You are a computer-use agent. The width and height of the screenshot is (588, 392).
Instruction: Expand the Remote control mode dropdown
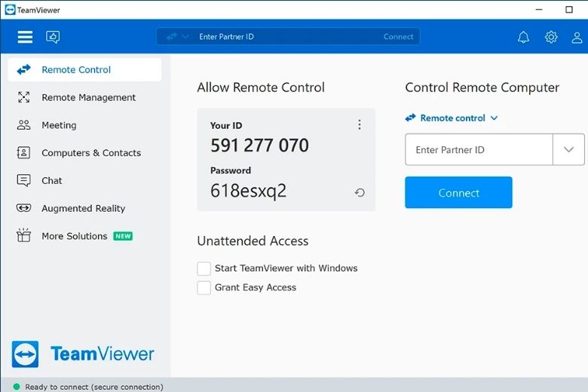tap(494, 118)
